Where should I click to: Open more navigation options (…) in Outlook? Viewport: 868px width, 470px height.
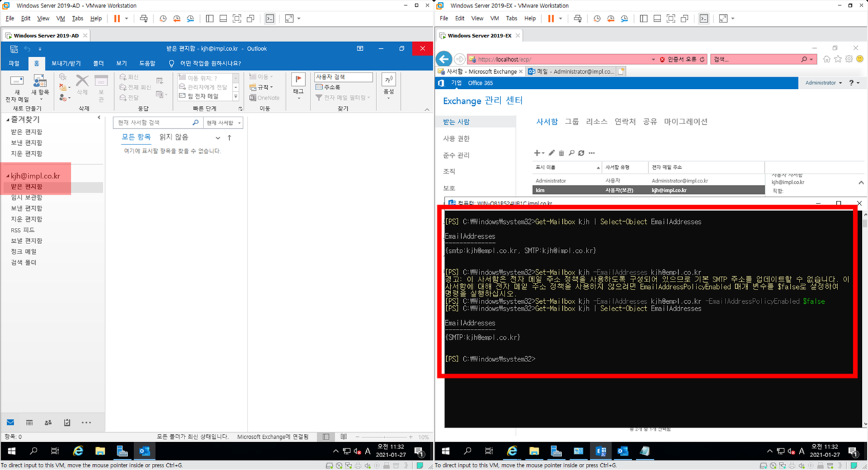tap(86, 422)
